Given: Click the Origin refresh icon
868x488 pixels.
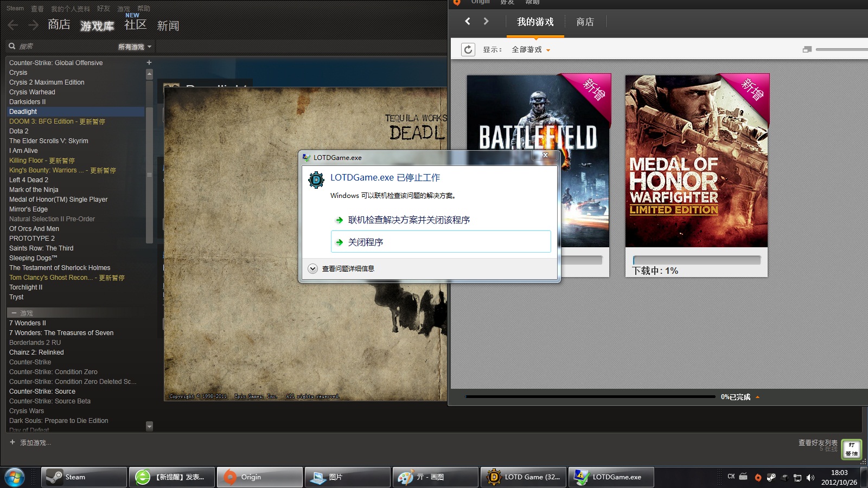Looking at the screenshot, I should coord(468,49).
